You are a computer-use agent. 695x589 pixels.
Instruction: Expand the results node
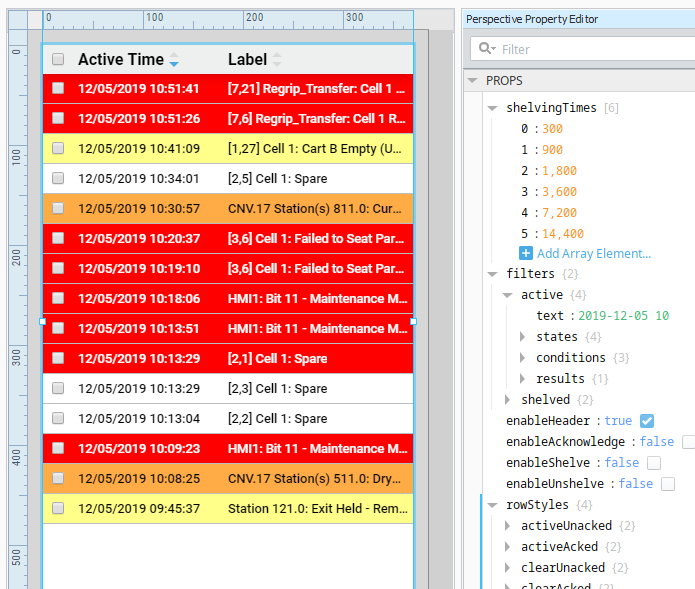click(x=523, y=378)
